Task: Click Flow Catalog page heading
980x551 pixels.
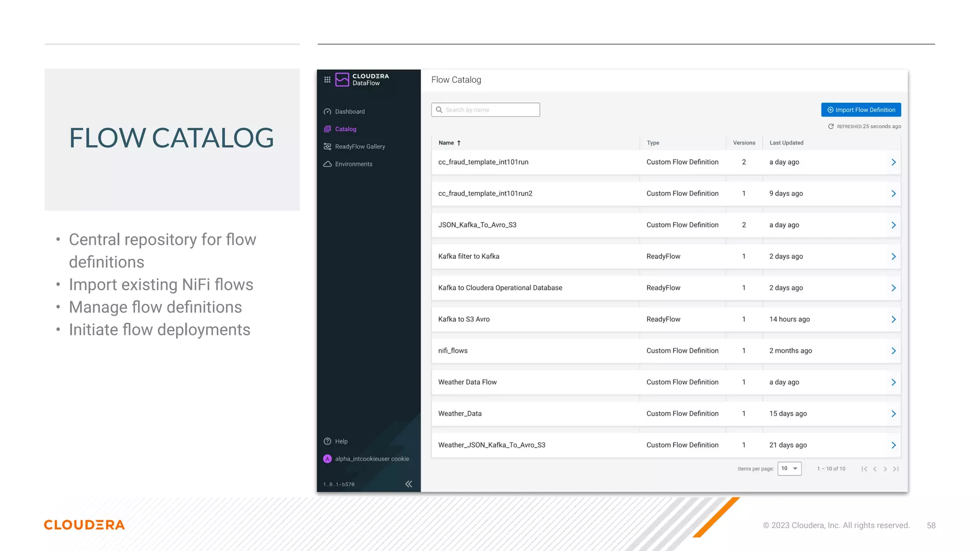Action: pos(456,80)
